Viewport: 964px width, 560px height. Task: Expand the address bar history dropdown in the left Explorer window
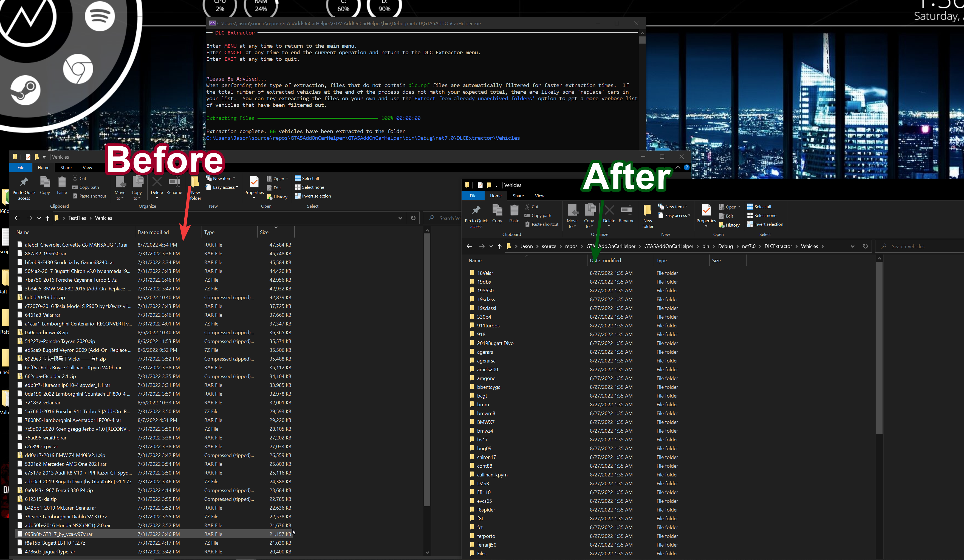click(x=400, y=218)
